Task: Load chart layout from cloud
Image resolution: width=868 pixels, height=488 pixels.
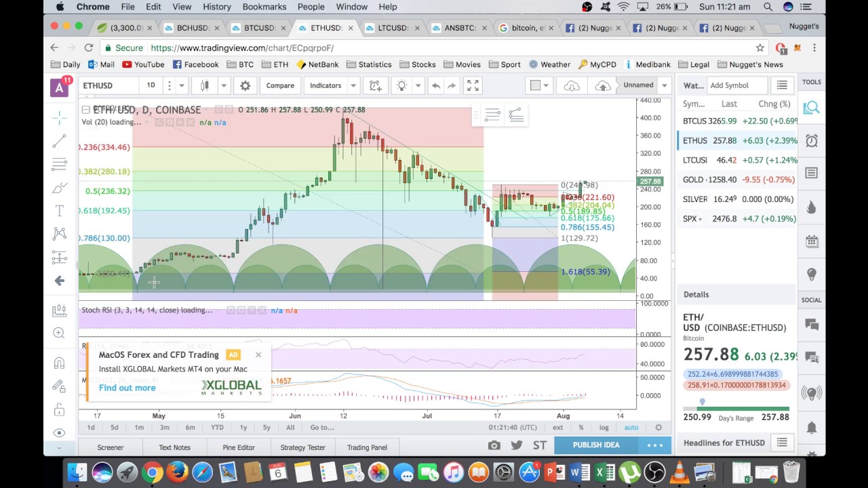Action: [x=572, y=85]
